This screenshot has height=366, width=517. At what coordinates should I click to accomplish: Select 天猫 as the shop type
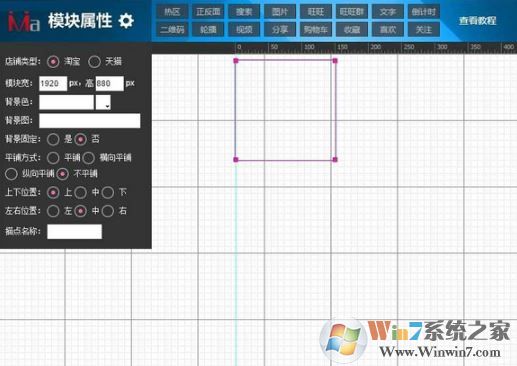click(94, 62)
